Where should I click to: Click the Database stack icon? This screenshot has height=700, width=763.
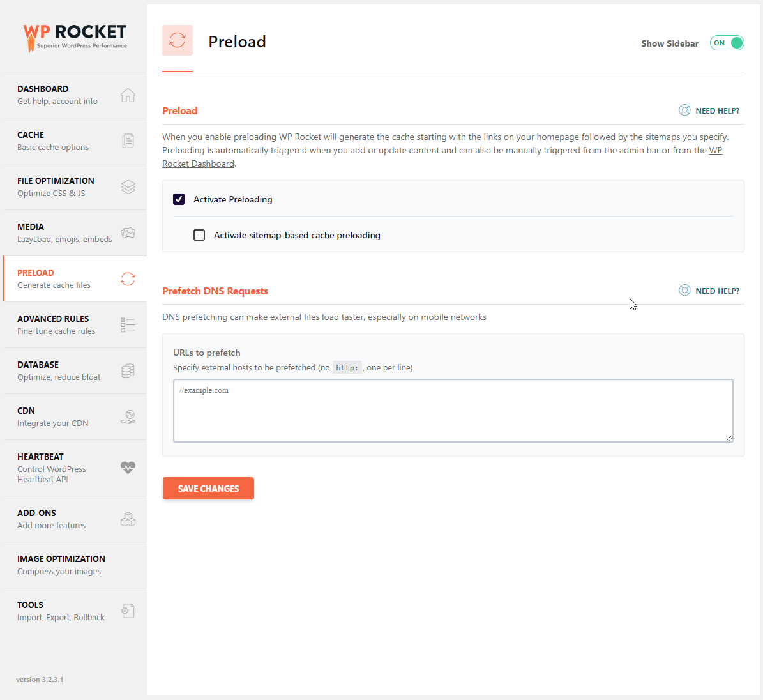[128, 371]
